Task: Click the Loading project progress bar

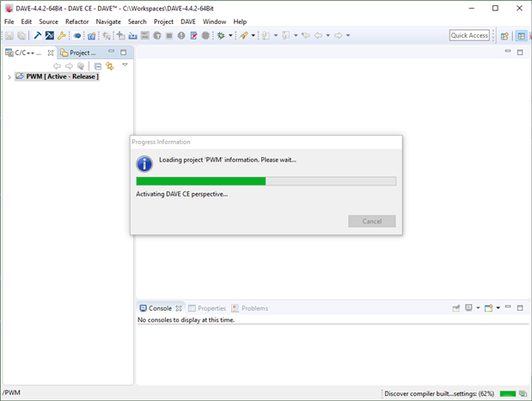Action: pyautogui.click(x=266, y=181)
